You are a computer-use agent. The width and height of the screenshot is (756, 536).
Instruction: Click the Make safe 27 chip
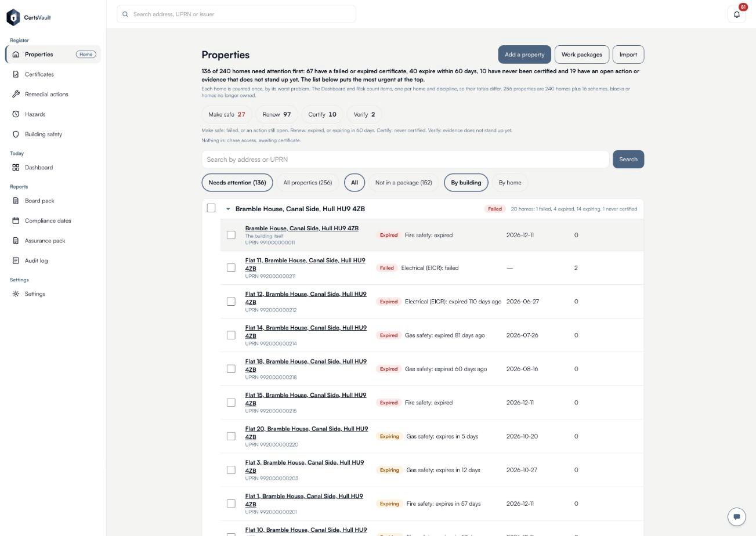click(x=227, y=114)
